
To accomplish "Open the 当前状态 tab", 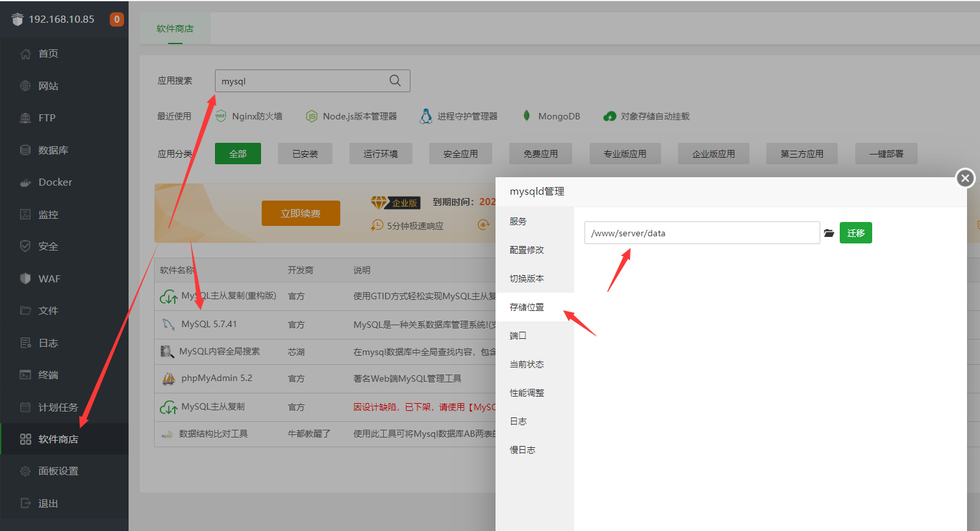I will [534, 364].
